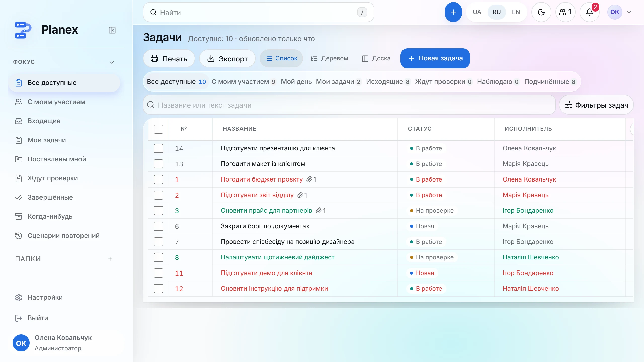Click the task name search field
This screenshot has width=644, height=362.
coord(349,105)
